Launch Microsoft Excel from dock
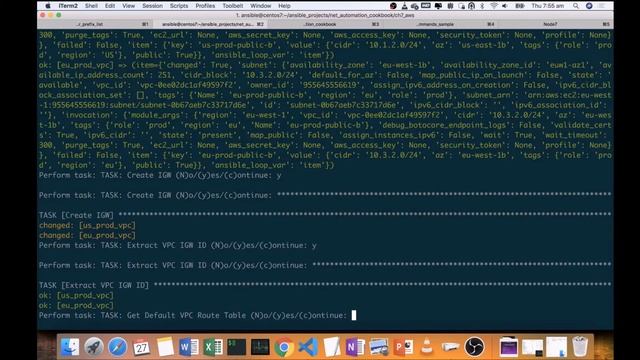The width and height of the screenshot is (640, 360). pyautogui.click(x=212, y=347)
